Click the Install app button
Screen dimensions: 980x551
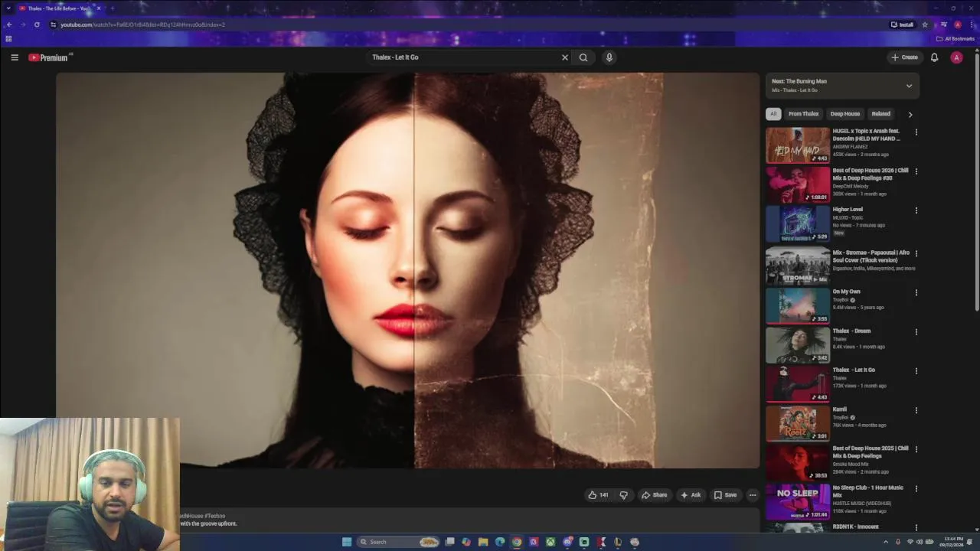coord(902,24)
